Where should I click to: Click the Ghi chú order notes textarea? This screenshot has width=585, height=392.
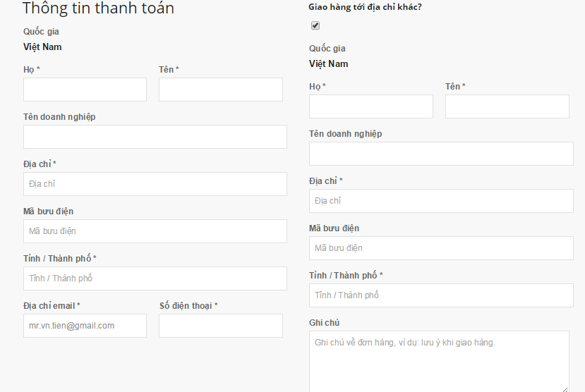pyautogui.click(x=438, y=360)
